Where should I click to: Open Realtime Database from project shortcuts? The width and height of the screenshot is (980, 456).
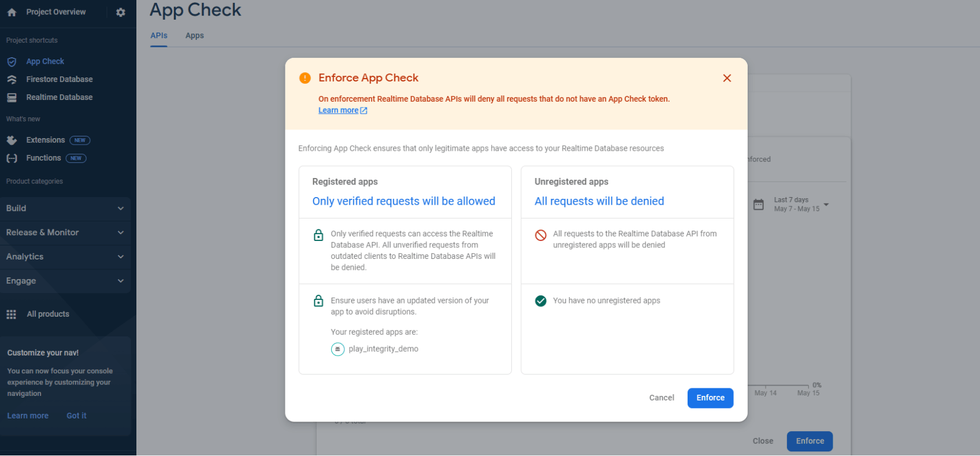pos(59,97)
